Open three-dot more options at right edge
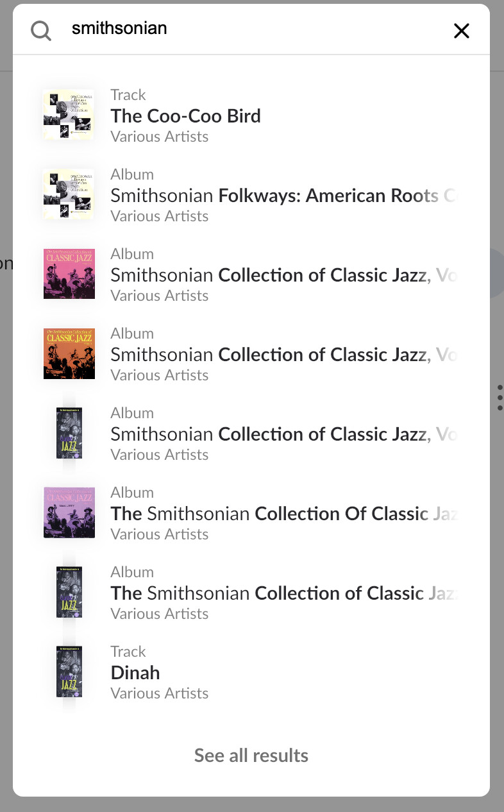This screenshot has width=504, height=812. coord(500,398)
